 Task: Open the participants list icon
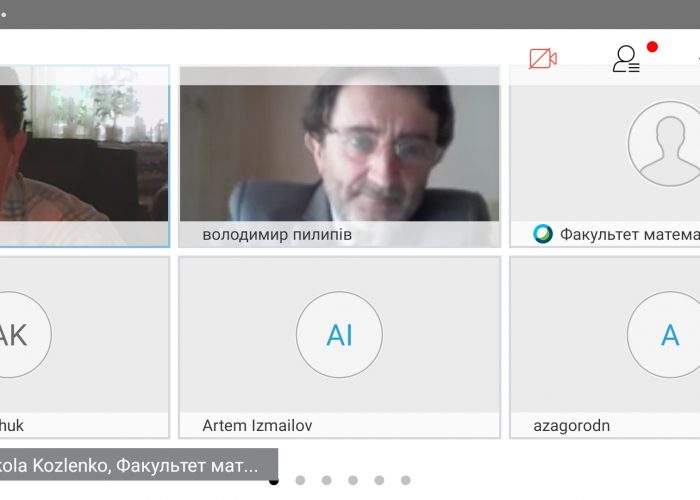coord(626,58)
